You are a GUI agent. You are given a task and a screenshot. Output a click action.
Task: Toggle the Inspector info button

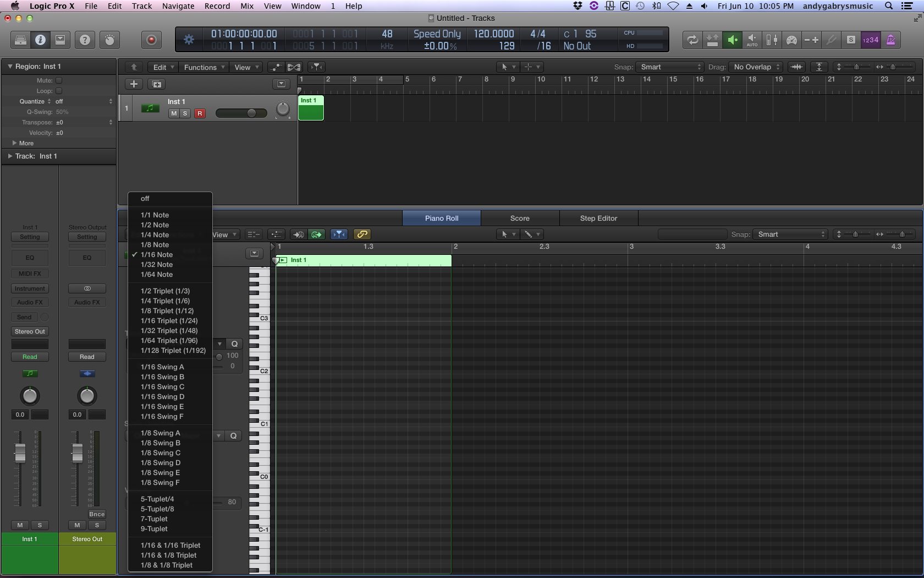tap(40, 40)
